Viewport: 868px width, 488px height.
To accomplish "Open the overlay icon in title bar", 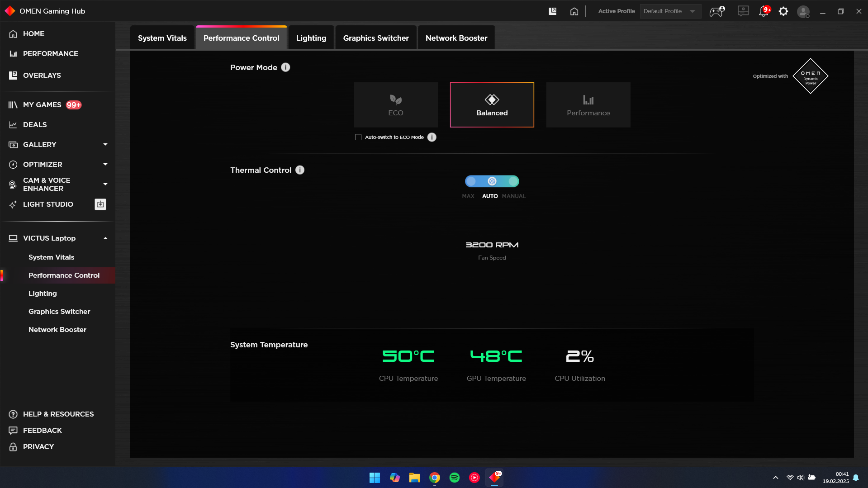I will point(553,11).
